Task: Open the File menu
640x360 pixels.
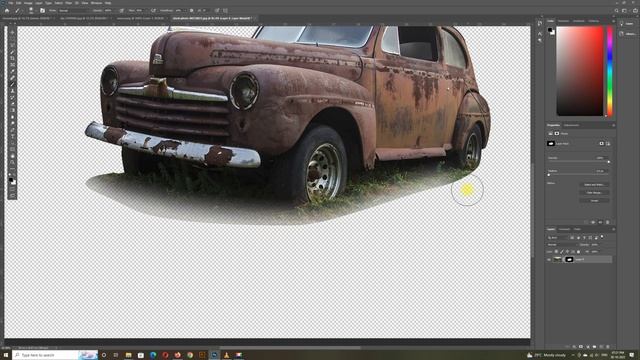Action: click(x=11, y=3)
